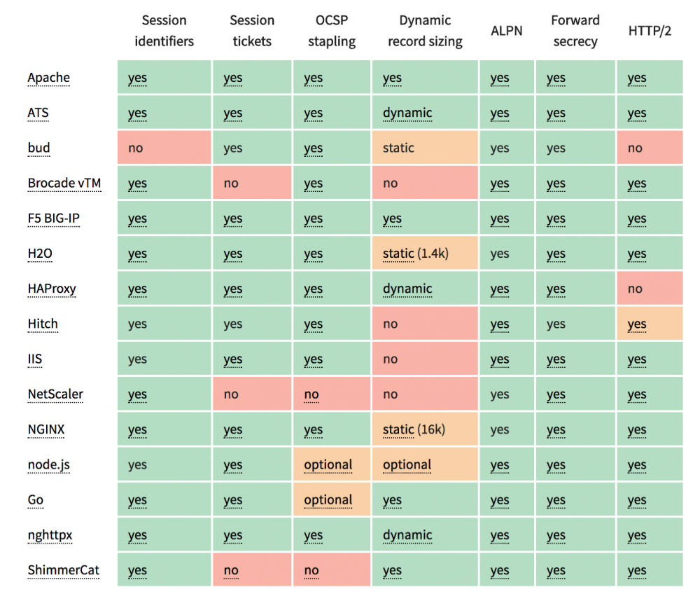The height and width of the screenshot is (608, 700).
Task: Click Hitch's orange HTTP/2 'yes' cell
Action: tap(637, 324)
